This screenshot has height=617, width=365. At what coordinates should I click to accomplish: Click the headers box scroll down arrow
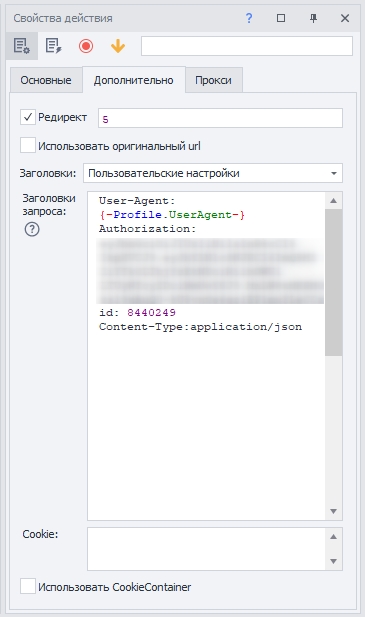334,511
